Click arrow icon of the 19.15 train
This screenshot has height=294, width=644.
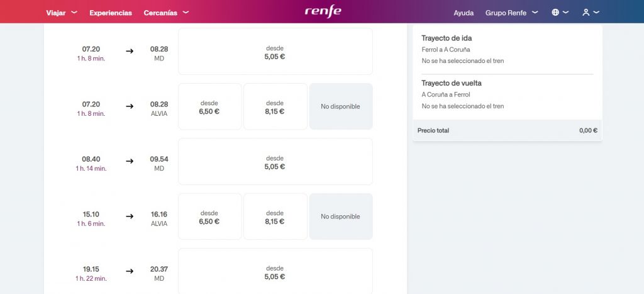click(130, 271)
